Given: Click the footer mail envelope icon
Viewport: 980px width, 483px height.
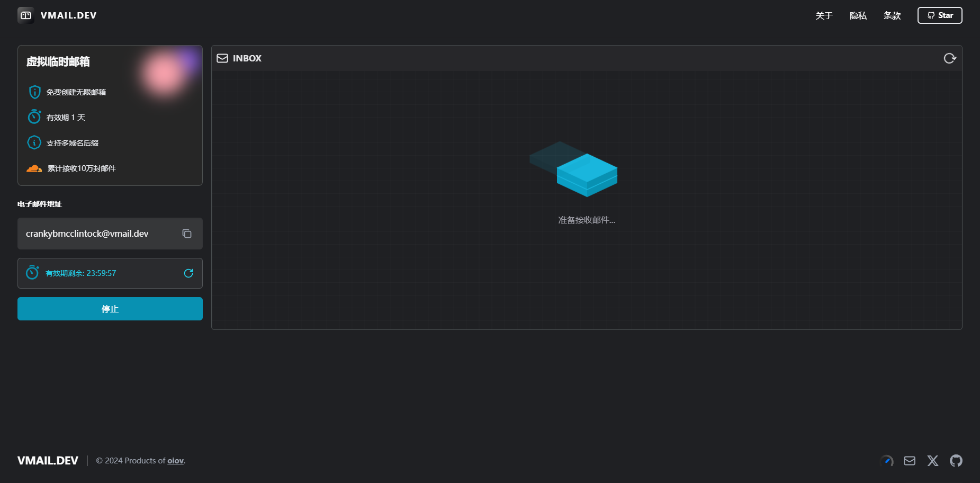Looking at the screenshot, I should (909, 461).
